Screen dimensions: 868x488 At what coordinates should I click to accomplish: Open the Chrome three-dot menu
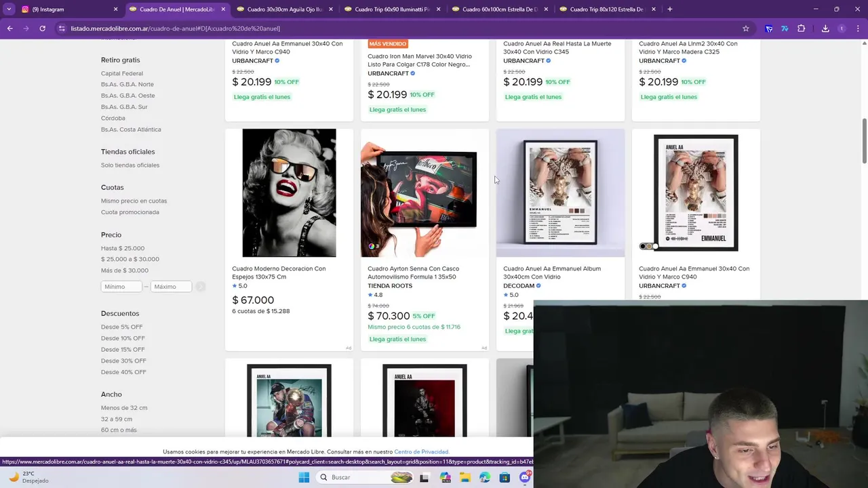coord(859,28)
